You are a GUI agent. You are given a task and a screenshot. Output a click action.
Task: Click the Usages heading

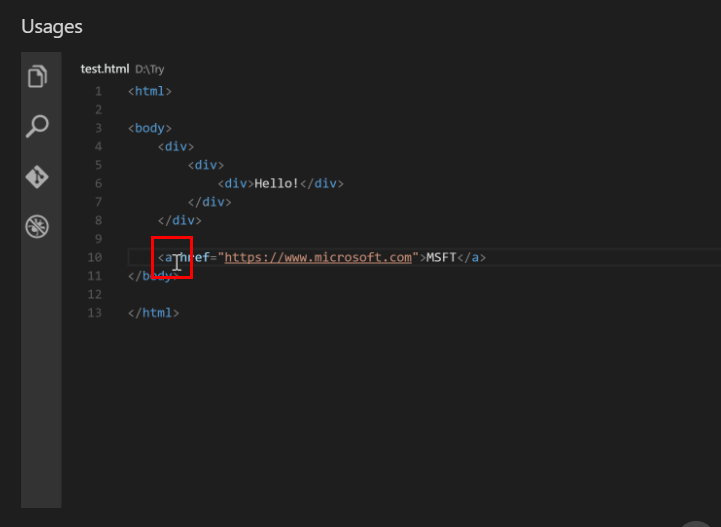52,27
